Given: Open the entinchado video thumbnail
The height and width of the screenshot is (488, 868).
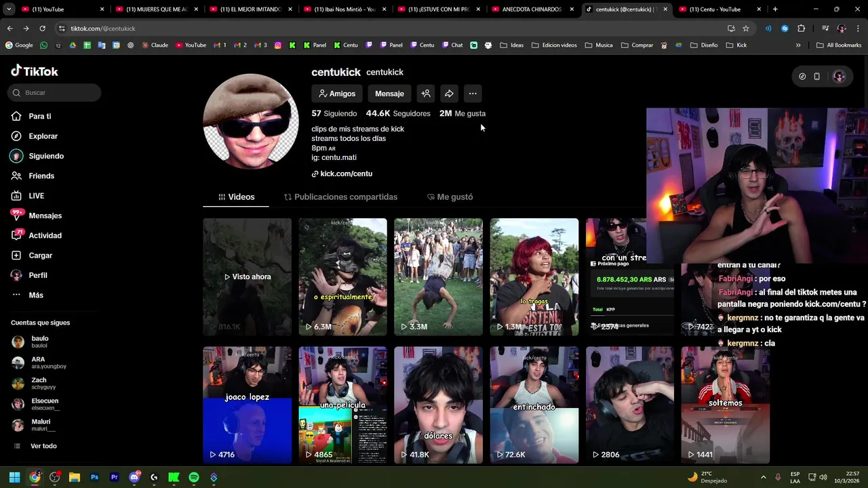Looking at the screenshot, I should 534,405.
